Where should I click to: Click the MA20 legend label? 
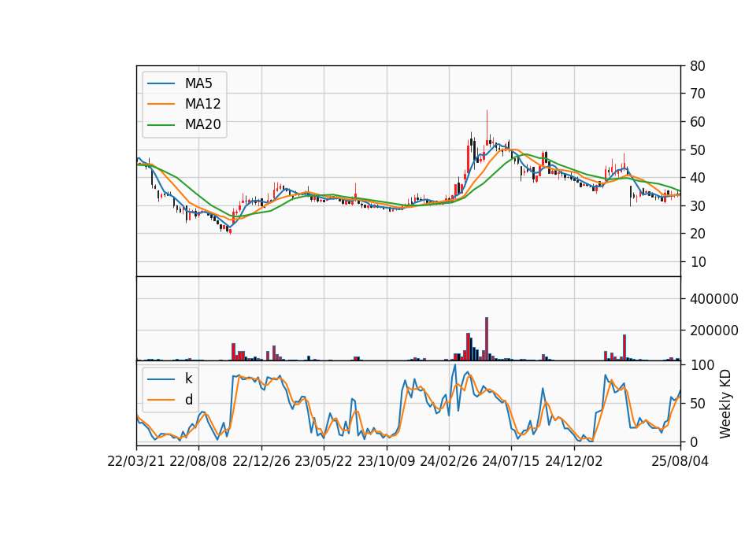click(202, 124)
